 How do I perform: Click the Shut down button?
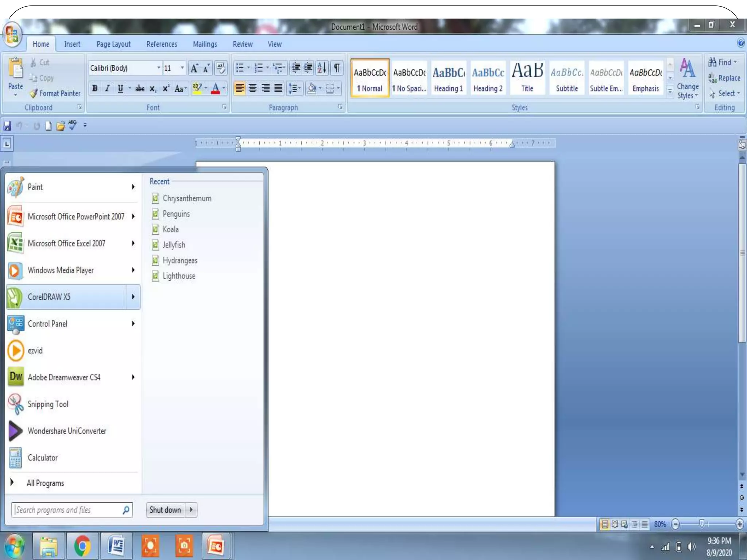click(x=165, y=510)
